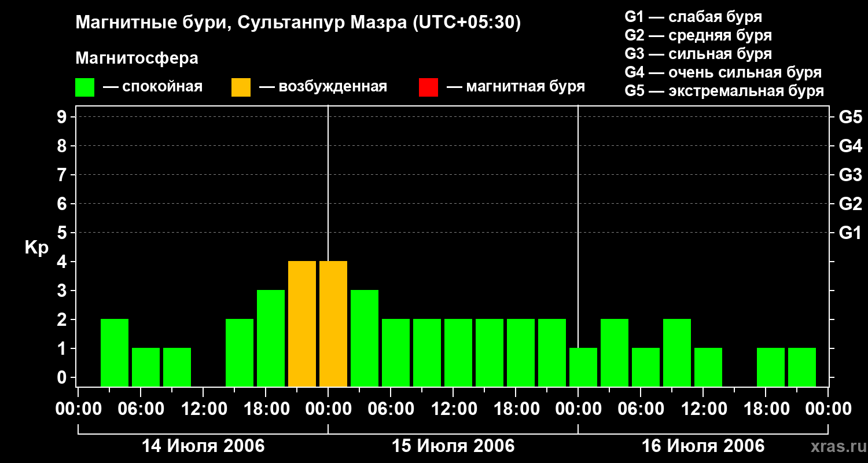The height and width of the screenshot is (463, 868).
Task: Click the '15 Июля 2006' date label
Action: click(x=453, y=446)
